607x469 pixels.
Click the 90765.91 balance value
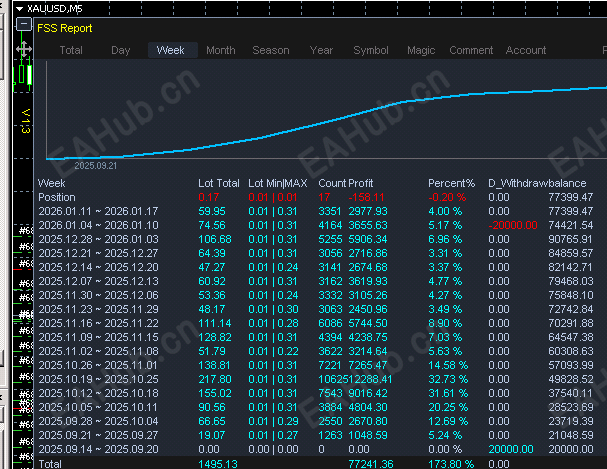(x=570, y=239)
